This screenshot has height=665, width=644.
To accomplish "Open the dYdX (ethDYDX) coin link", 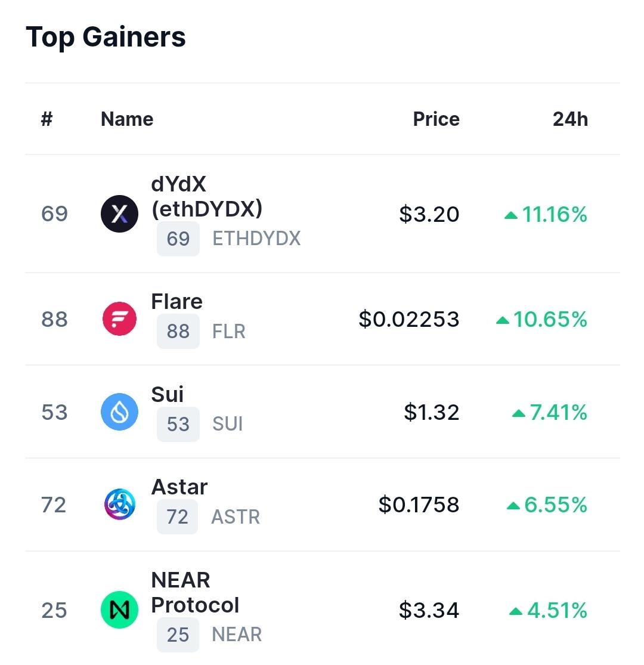I will 207,196.
